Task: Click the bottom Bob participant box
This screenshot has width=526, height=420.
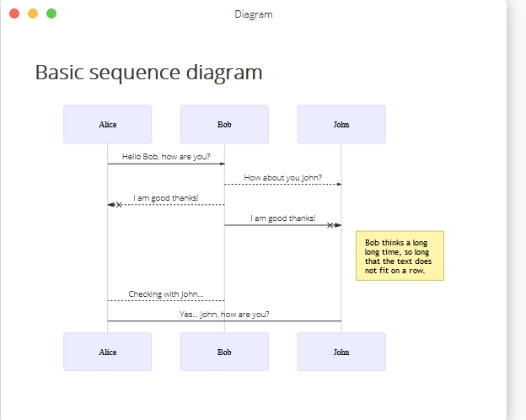Action: pyautogui.click(x=224, y=352)
